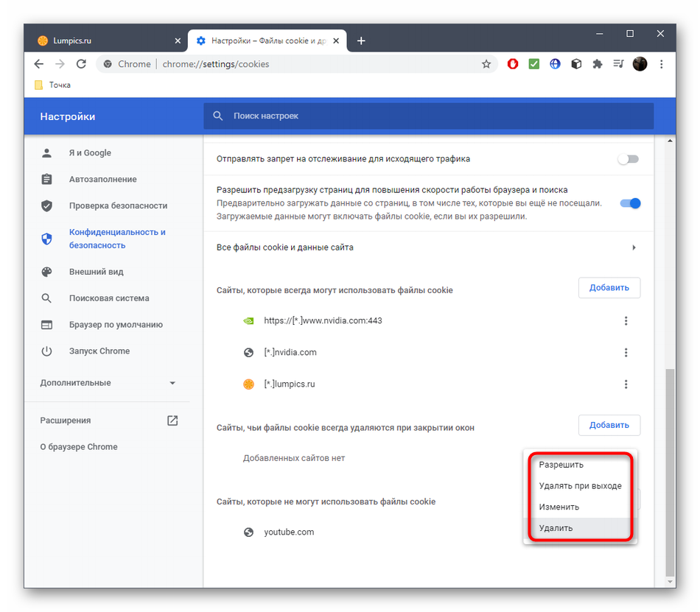Focus the Поиск настроек search field
The image size is (700, 612).
(x=429, y=116)
